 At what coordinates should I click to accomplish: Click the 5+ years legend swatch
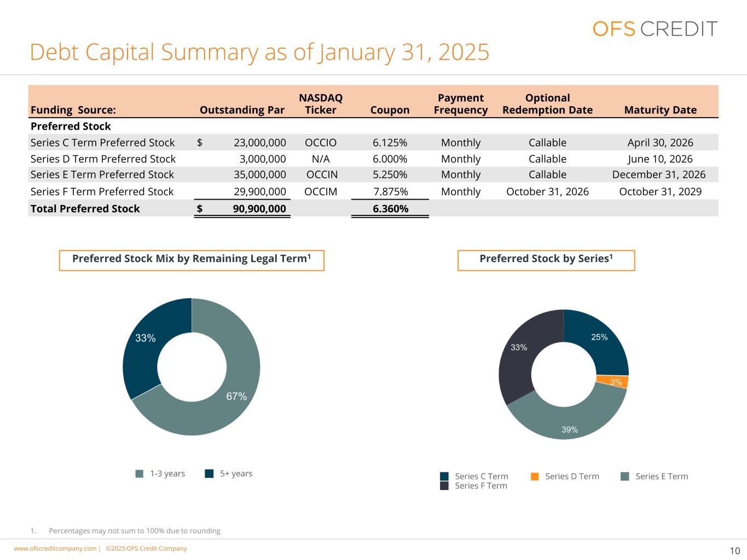(x=209, y=474)
